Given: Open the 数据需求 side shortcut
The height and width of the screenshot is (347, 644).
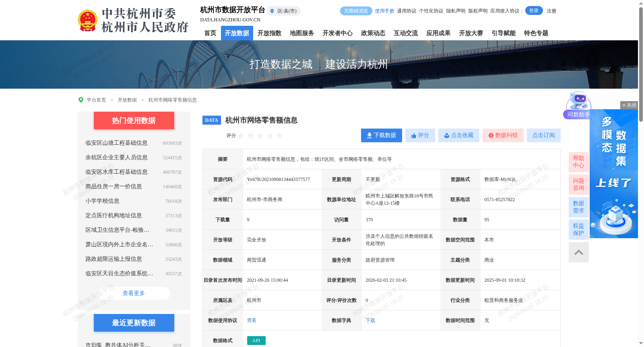Looking at the screenshot, I should [579, 207].
